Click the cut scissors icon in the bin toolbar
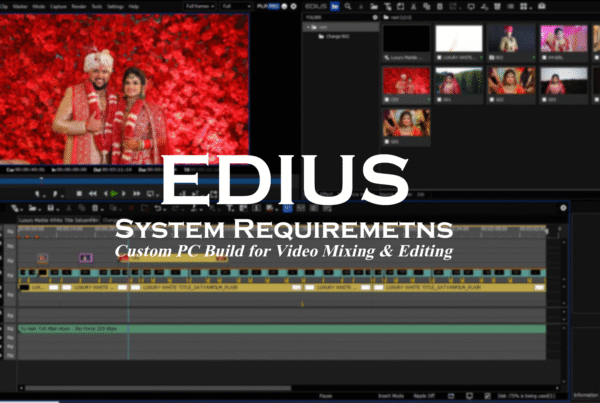 [413, 7]
